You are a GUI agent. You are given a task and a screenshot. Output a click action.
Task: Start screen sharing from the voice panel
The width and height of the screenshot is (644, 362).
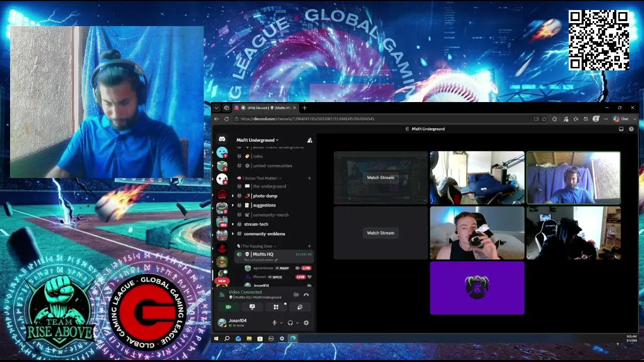[252, 307]
